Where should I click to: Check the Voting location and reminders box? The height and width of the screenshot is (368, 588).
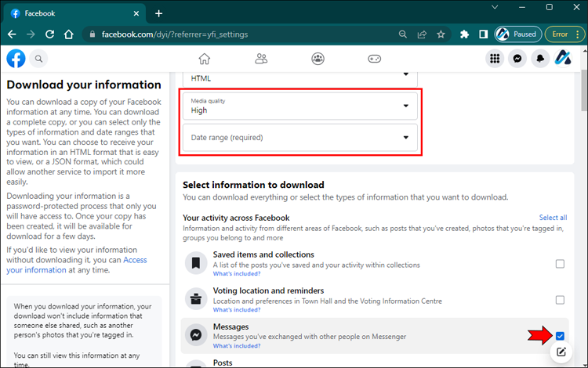pyautogui.click(x=560, y=300)
